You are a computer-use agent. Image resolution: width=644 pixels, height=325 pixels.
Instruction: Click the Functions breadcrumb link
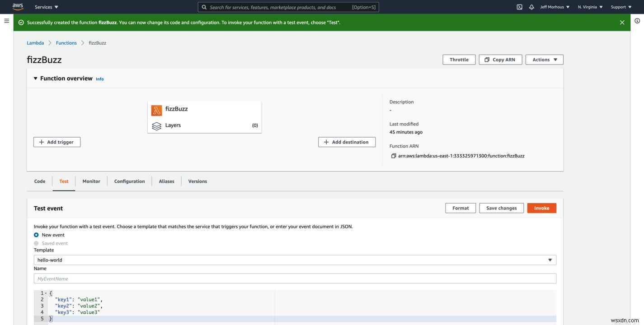tap(66, 42)
